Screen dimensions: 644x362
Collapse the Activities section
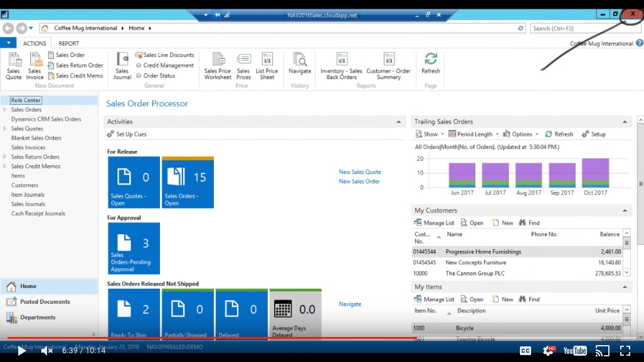(x=398, y=122)
